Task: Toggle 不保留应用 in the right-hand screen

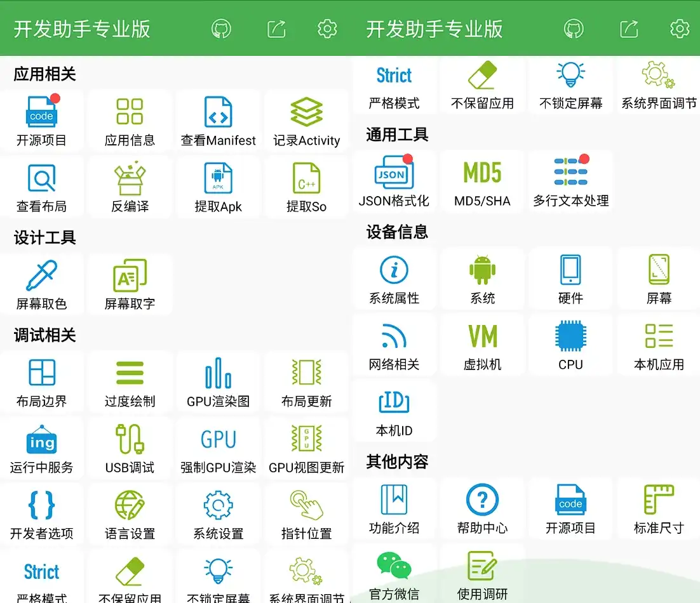Action: pos(483,86)
